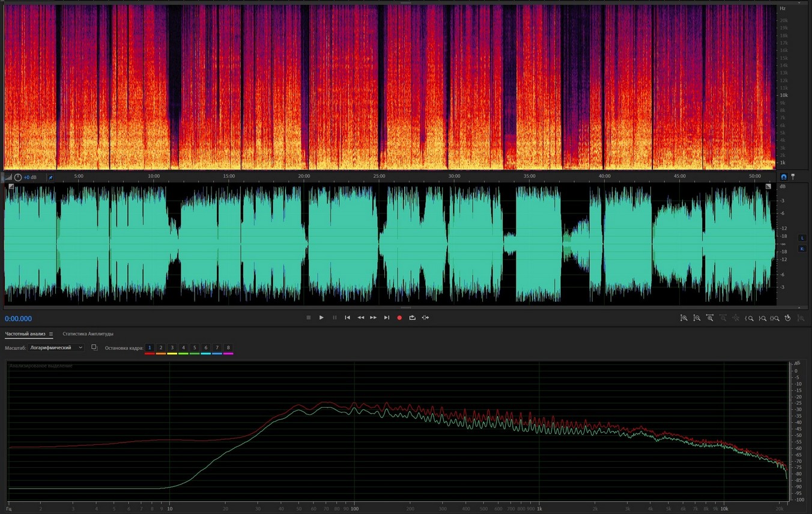Open the Масштаб Логарифмический dropdown
812x514 pixels.
pyautogui.click(x=57, y=347)
